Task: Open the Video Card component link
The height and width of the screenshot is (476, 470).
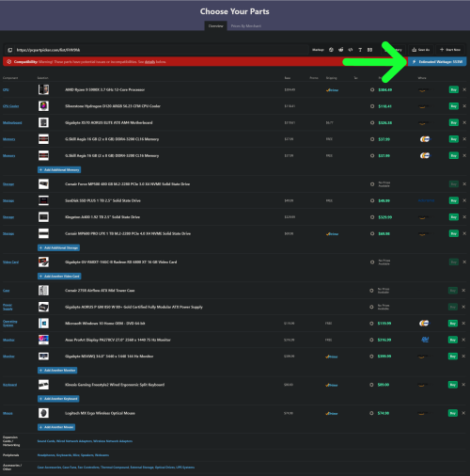Action: (10, 262)
